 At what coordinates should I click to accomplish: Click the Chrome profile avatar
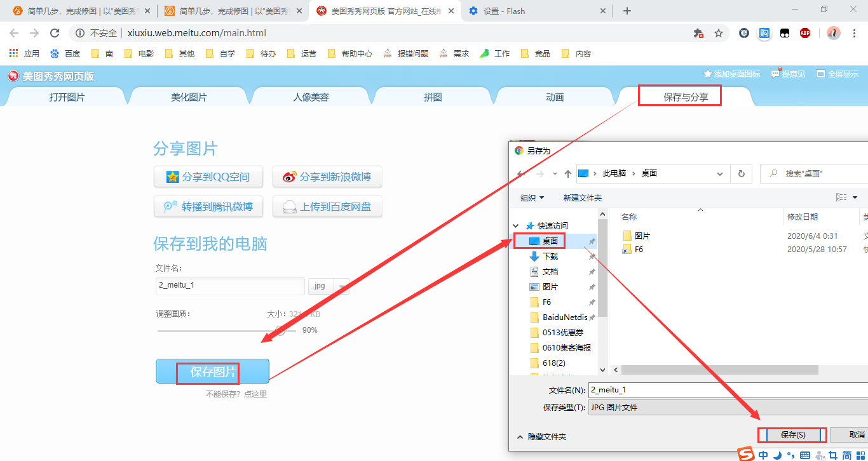833,33
